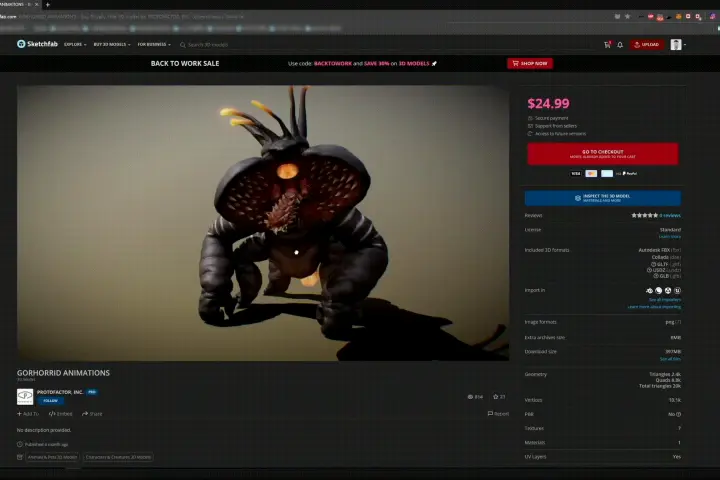Open the shopping cart icon

[x=607, y=45]
